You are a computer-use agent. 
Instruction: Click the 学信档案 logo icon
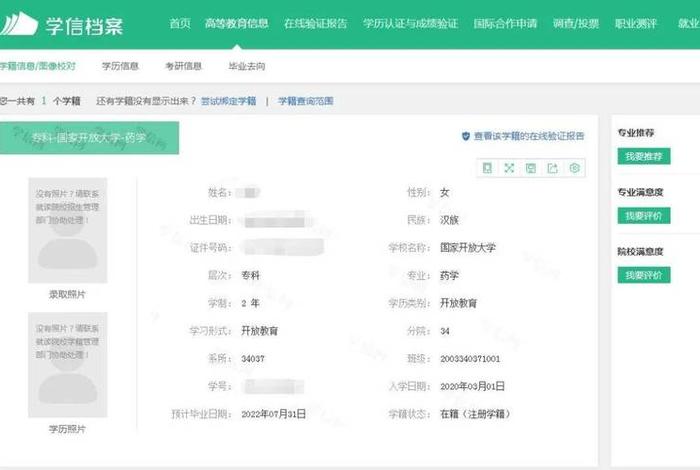coord(19,24)
